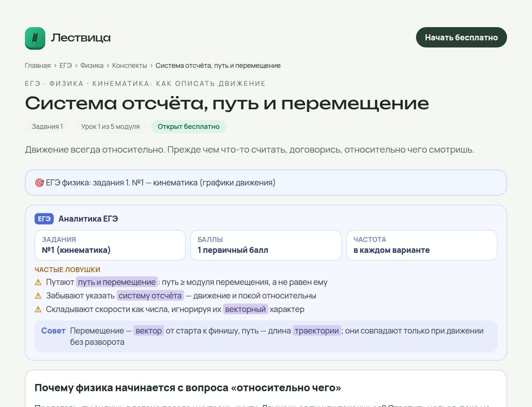Click the warning icon beside Забывают указать
The width and height of the screenshot is (532, 407).
coord(38,296)
